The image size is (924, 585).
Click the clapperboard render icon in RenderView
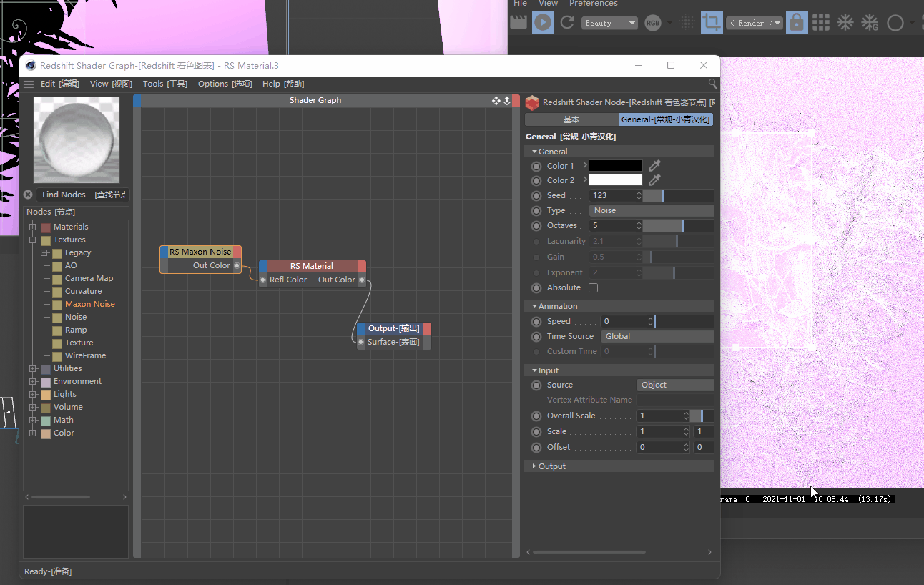[x=518, y=23]
